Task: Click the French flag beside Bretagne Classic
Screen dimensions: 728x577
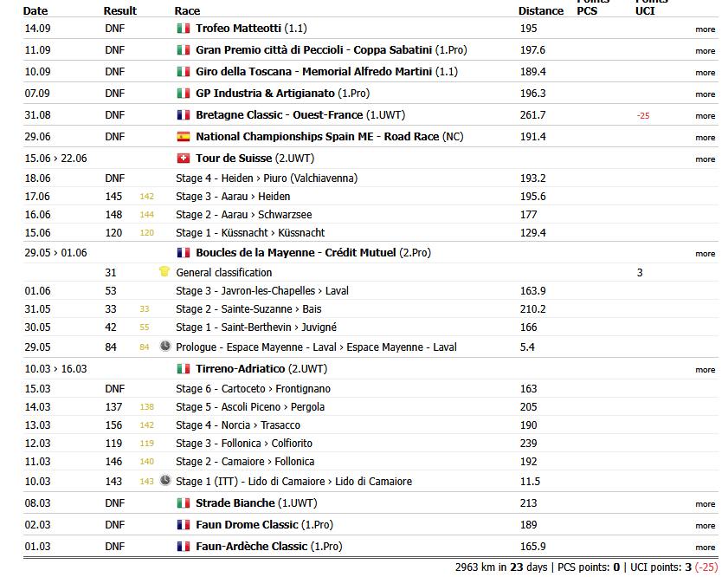Action: tap(183, 115)
